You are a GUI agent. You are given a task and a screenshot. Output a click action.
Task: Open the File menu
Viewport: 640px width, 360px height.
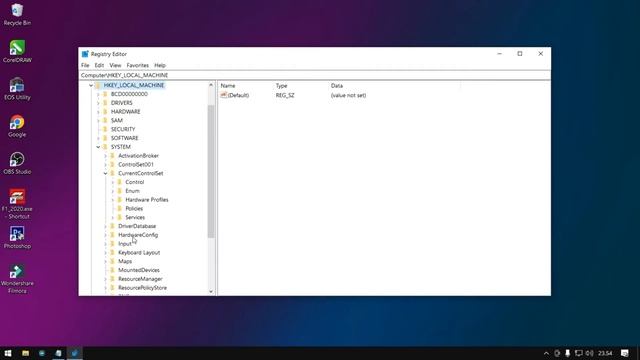coord(85,65)
